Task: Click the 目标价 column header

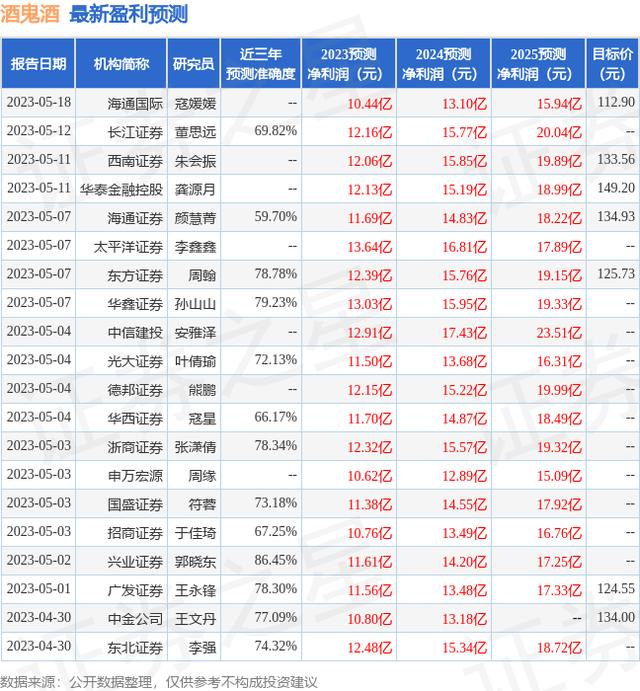Action: pyautogui.click(x=613, y=64)
